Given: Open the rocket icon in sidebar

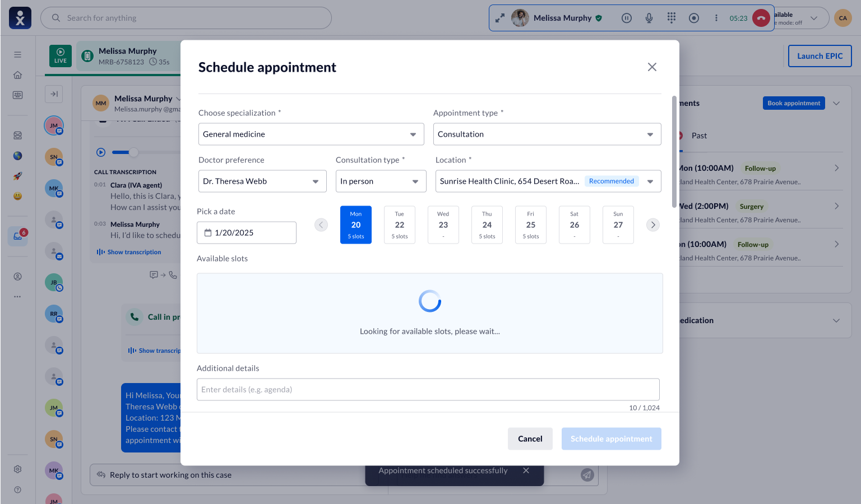Looking at the screenshot, I should 18,176.
